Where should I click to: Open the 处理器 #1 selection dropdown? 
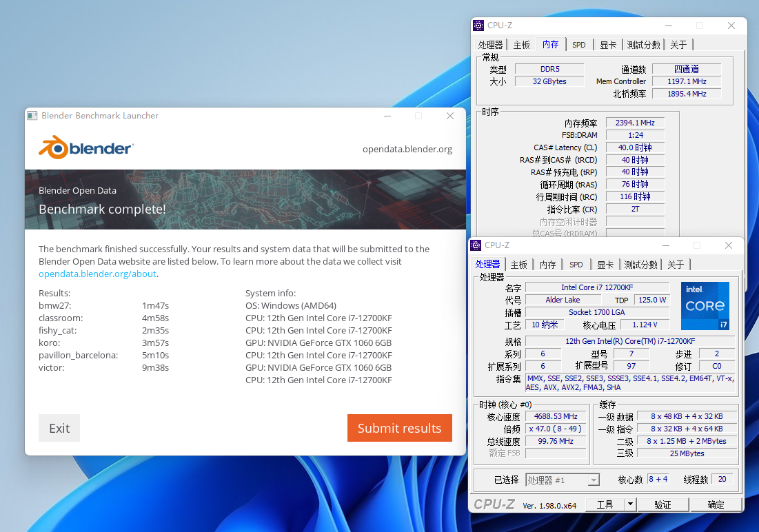tap(563, 480)
